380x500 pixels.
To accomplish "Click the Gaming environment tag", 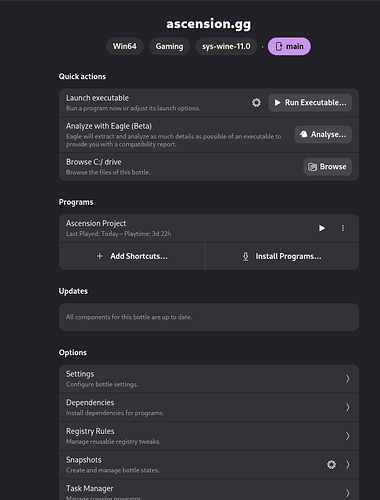I will pyautogui.click(x=169, y=46).
